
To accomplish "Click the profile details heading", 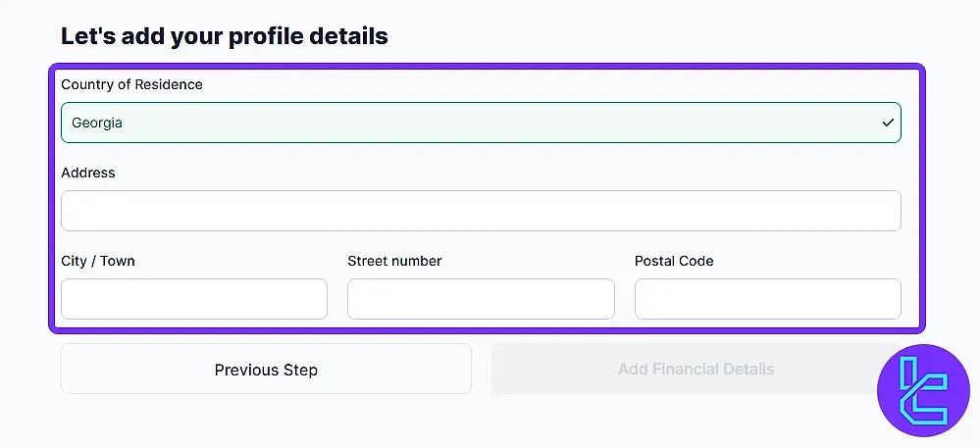I will [x=225, y=36].
